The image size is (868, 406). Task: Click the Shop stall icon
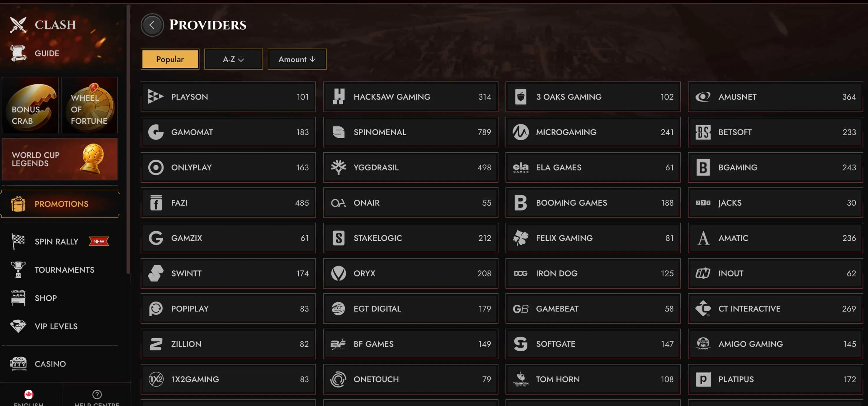coord(18,298)
